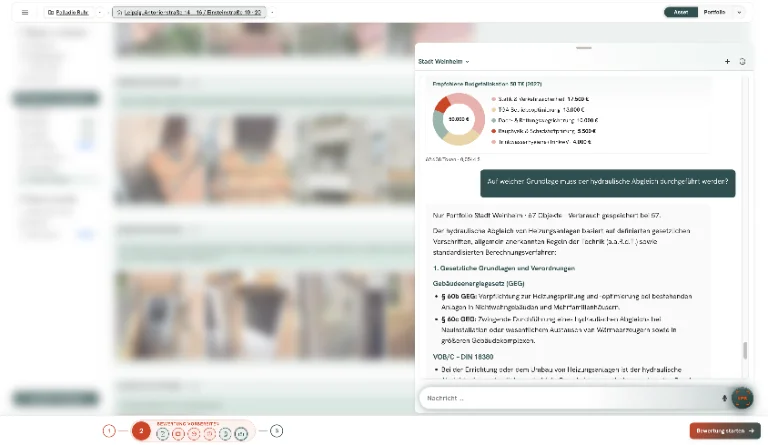Select the final step circle in stepper
Viewport: 768px width, 445px height.
point(277,431)
